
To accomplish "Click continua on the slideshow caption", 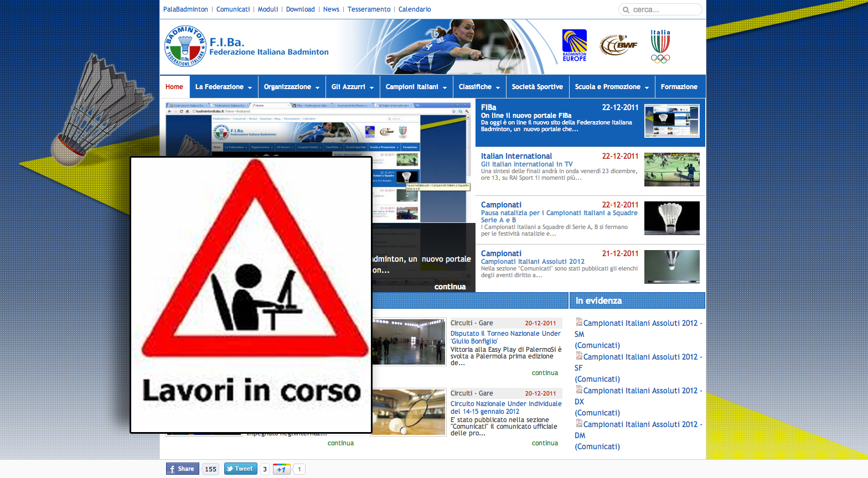I will click(x=450, y=287).
